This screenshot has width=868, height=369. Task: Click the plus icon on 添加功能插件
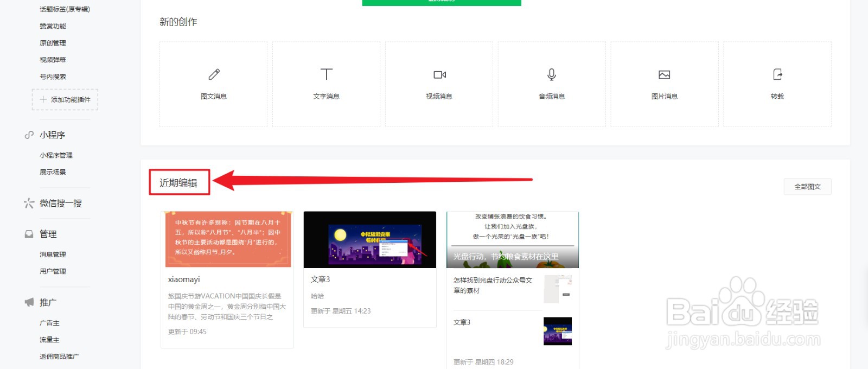tap(43, 99)
